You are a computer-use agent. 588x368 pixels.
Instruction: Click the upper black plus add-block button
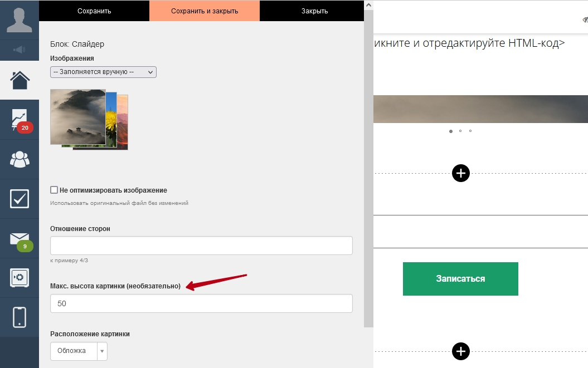click(x=460, y=173)
